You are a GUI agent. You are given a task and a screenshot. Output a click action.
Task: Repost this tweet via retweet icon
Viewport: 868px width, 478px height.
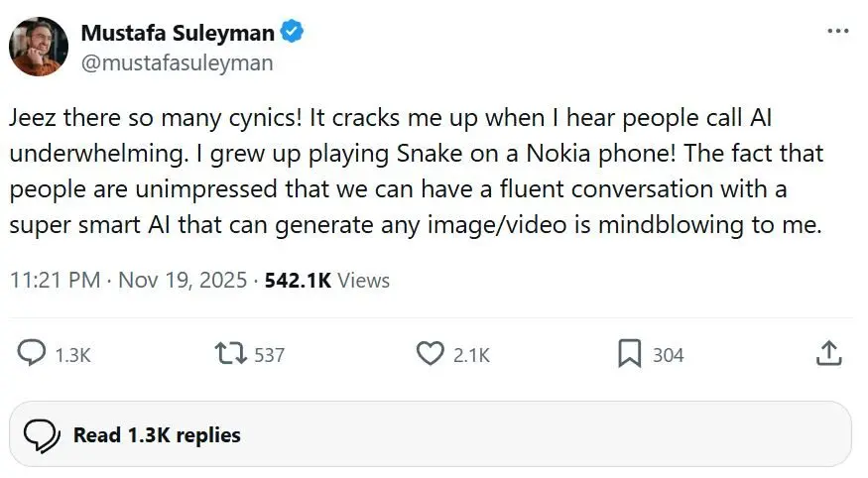pos(229,354)
